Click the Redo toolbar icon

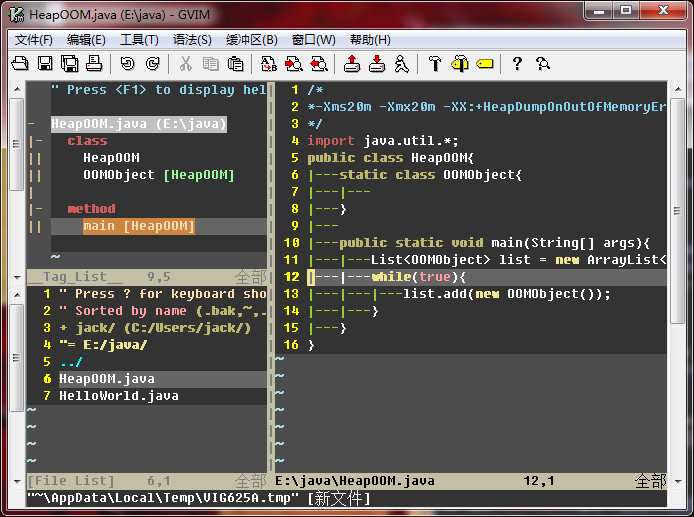coord(153,64)
